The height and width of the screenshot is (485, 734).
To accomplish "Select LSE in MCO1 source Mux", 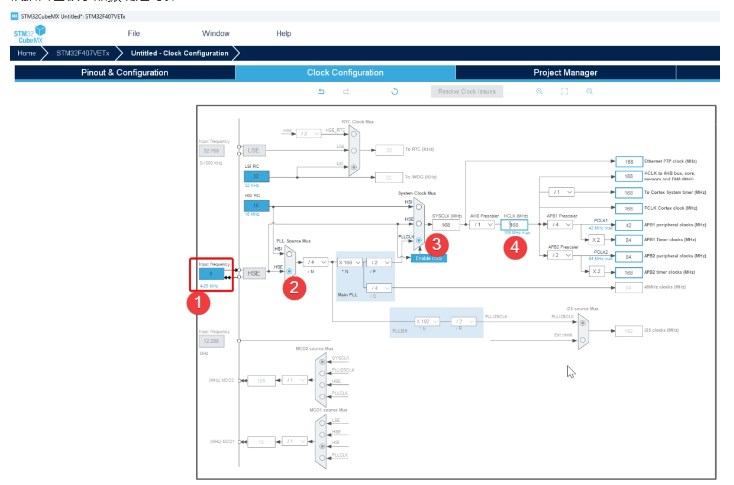I will [x=322, y=423].
